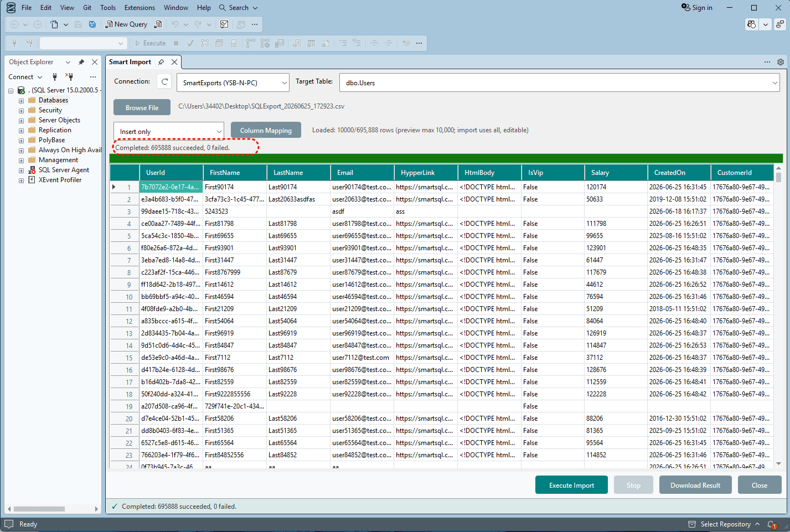Select the XEvent Profiler tree item

tap(60, 180)
